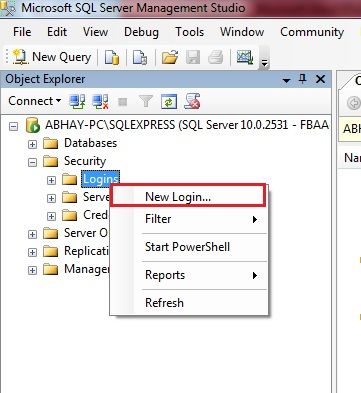
Task: Select Start PowerShell in context menu
Action: [188, 247]
